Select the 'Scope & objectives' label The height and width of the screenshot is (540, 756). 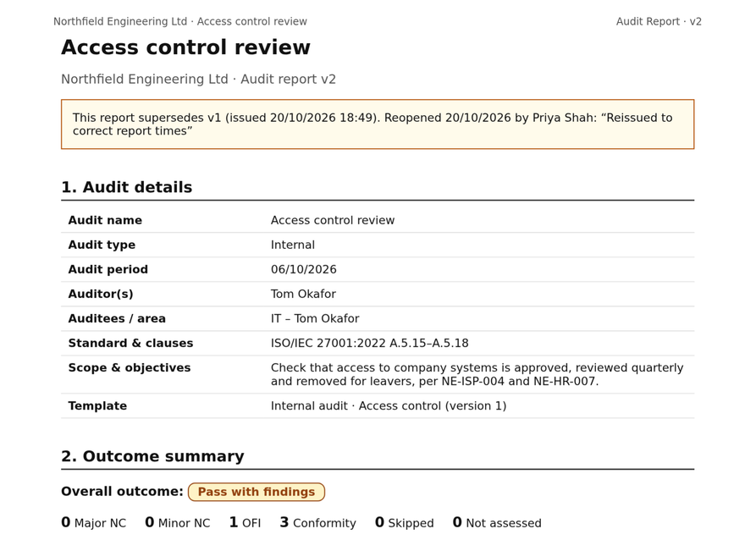tap(130, 368)
